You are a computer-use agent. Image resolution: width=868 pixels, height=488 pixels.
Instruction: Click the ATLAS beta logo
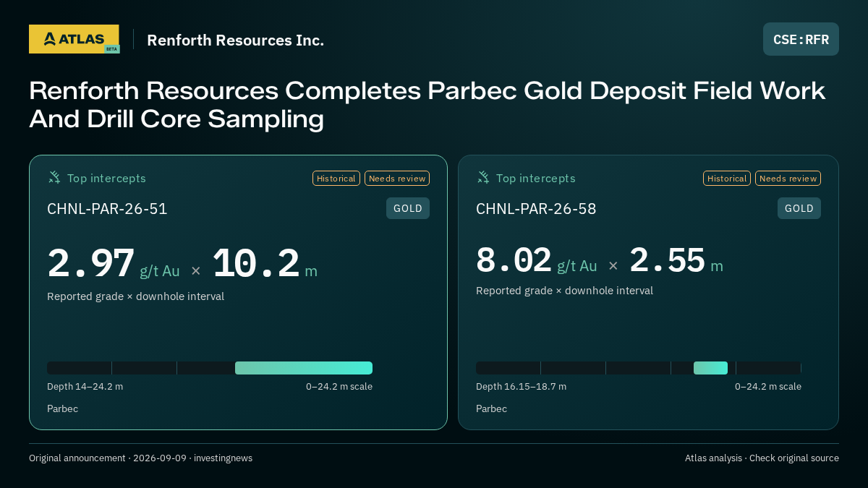point(74,39)
